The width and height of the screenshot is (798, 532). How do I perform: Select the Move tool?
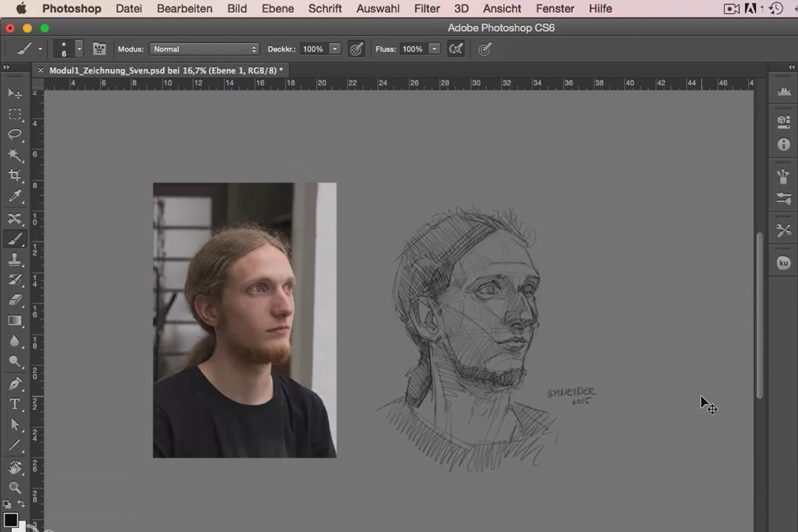tap(15, 94)
